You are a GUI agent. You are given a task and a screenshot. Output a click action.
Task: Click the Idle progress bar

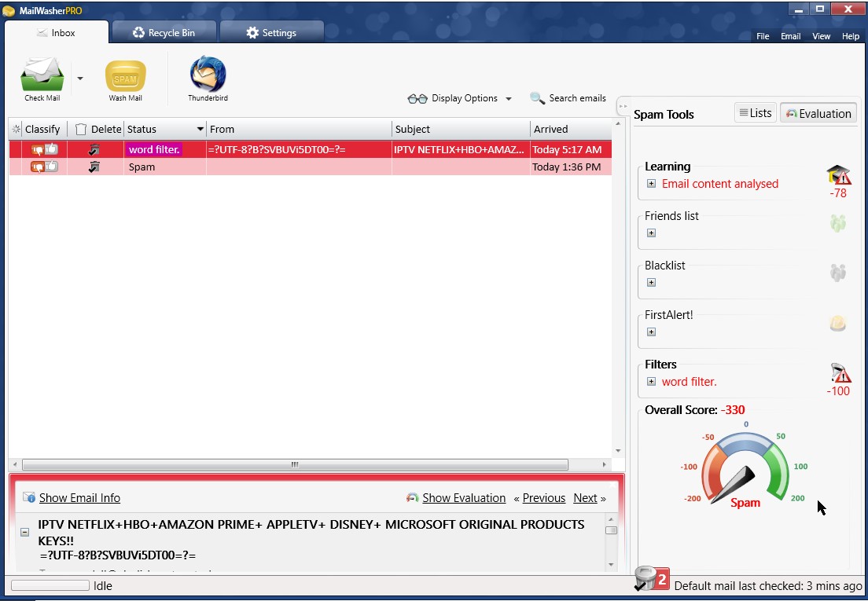click(x=50, y=585)
